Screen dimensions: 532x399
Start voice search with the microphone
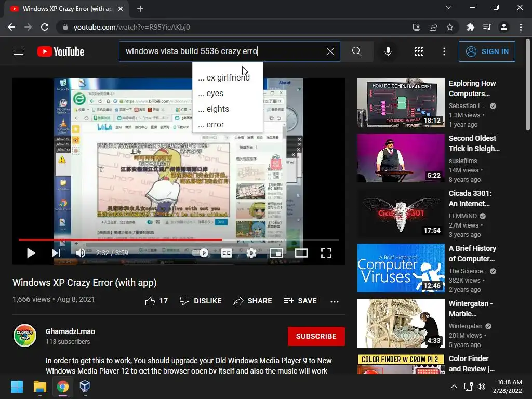(x=388, y=51)
